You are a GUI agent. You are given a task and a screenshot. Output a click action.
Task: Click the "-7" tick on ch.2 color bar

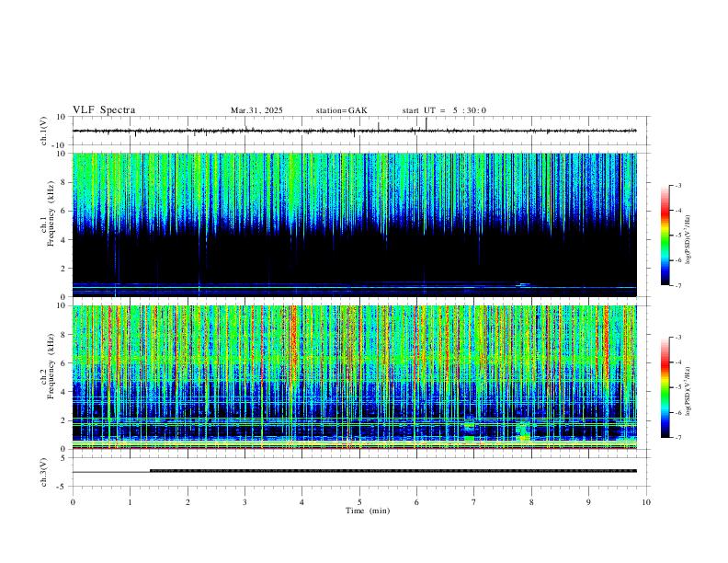pyautogui.click(x=678, y=438)
